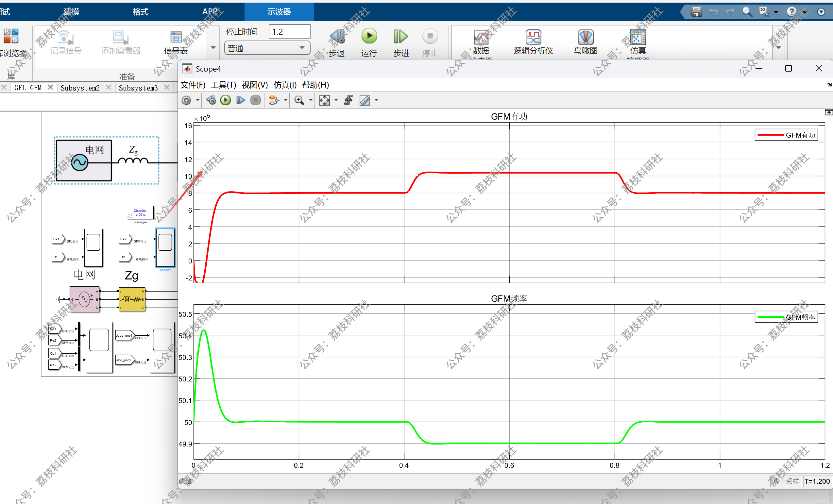Expand results gallery dropdown arrow
The image size is (833, 504).
[779, 48]
